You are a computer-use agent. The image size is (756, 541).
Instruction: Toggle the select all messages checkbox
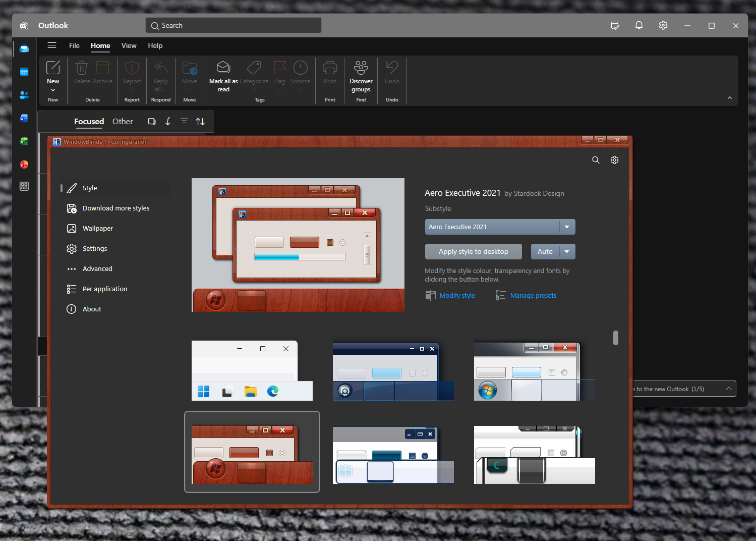(x=151, y=122)
